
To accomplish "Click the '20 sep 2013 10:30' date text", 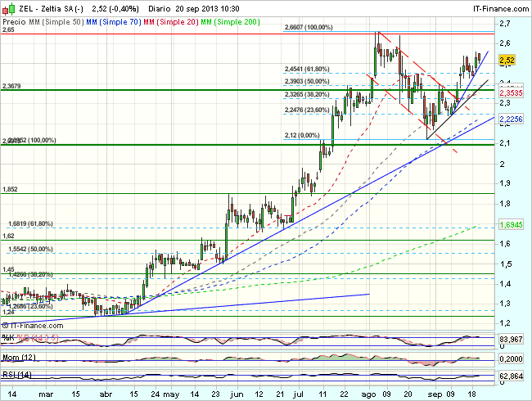I will [208, 9].
